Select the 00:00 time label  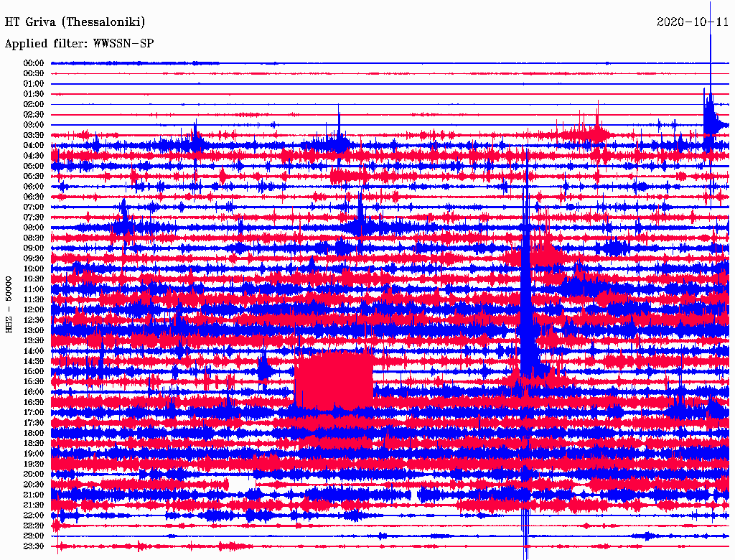tap(34, 63)
